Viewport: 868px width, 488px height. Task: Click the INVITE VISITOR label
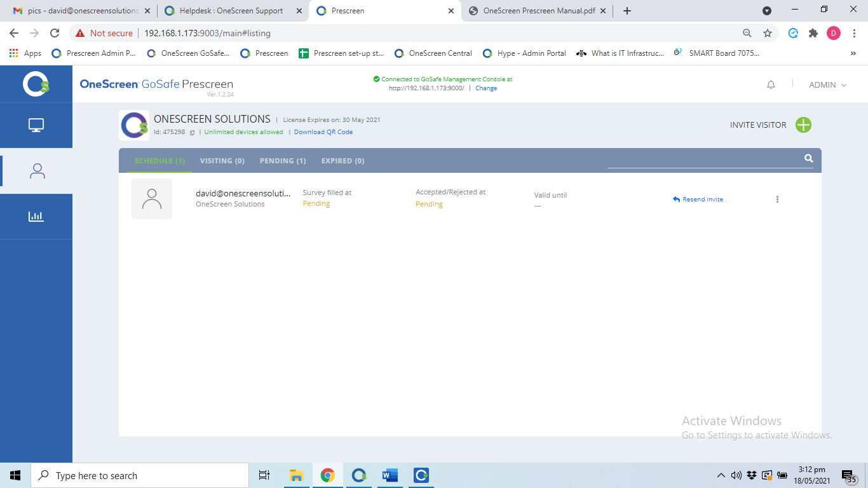758,125
